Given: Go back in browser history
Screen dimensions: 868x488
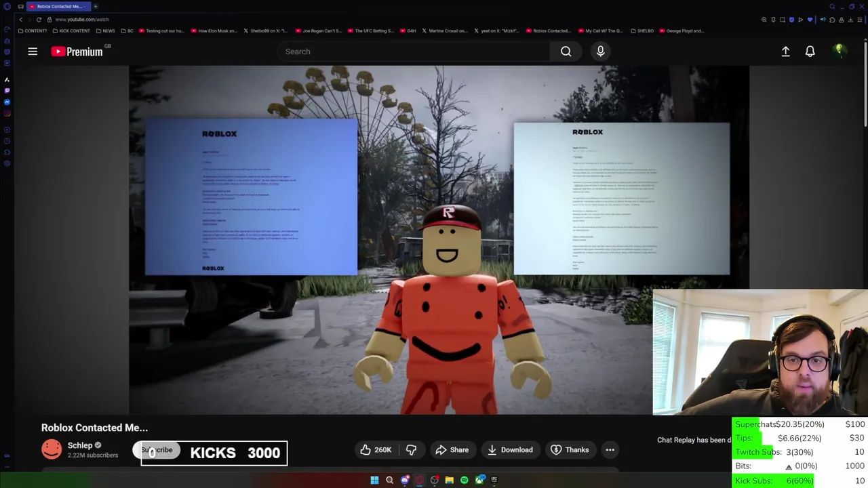Looking at the screenshot, I should 21,20.
